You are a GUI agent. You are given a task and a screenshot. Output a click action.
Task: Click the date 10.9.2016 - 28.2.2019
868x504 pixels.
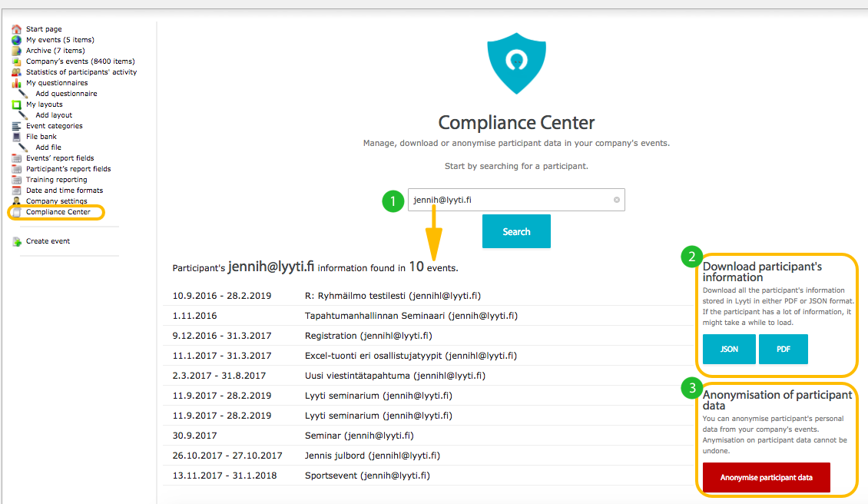click(x=222, y=296)
